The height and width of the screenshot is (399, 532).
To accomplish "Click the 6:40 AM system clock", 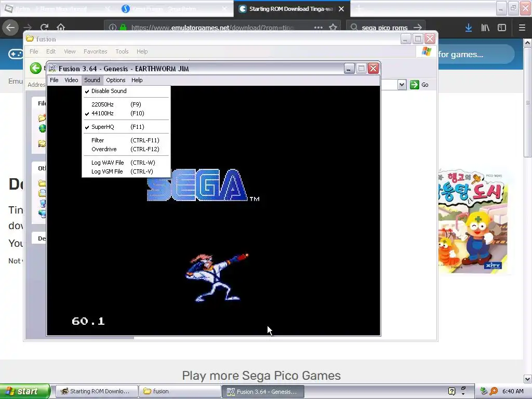I will click(x=513, y=391).
